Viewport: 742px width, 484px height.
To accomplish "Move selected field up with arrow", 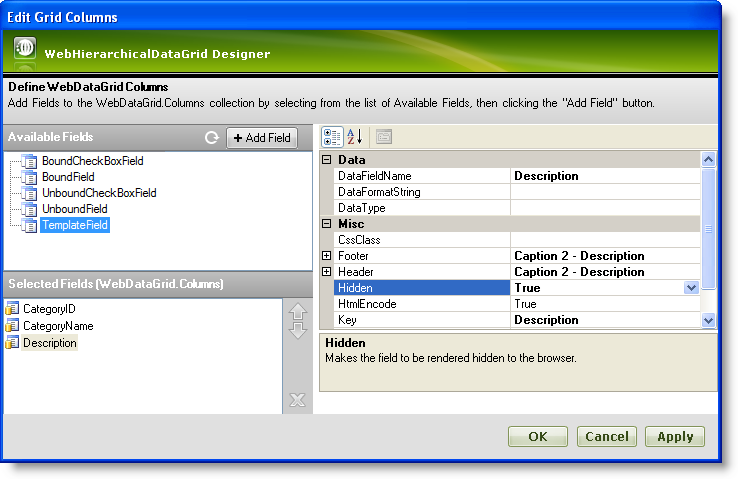I will 297,312.
